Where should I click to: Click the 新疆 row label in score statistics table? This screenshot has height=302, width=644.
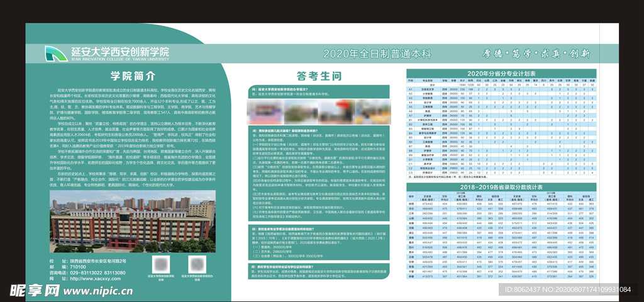coord(411,277)
